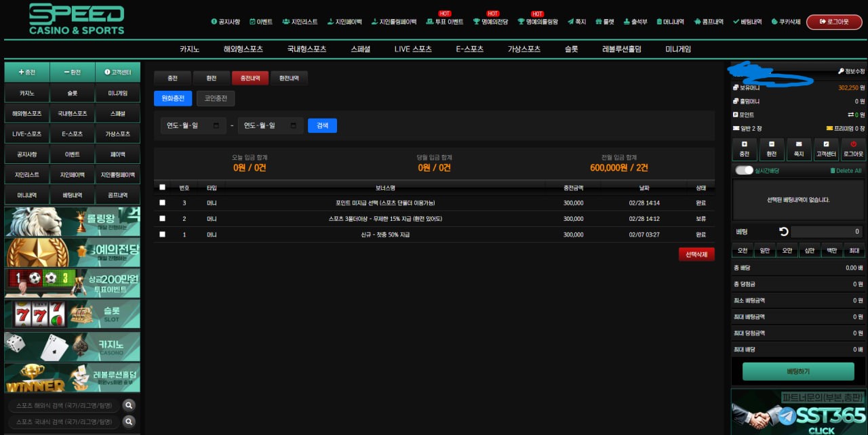Screen dimensions: 868x435
Task: Click the magnifier beside 스포츠 해외식 검색
Action: click(x=129, y=405)
